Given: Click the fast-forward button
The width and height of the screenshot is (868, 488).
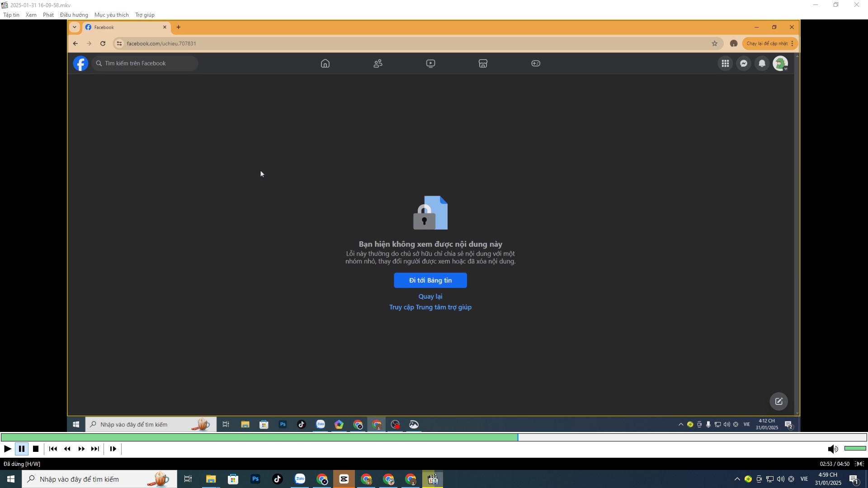Looking at the screenshot, I should click(x=81, y=449).
